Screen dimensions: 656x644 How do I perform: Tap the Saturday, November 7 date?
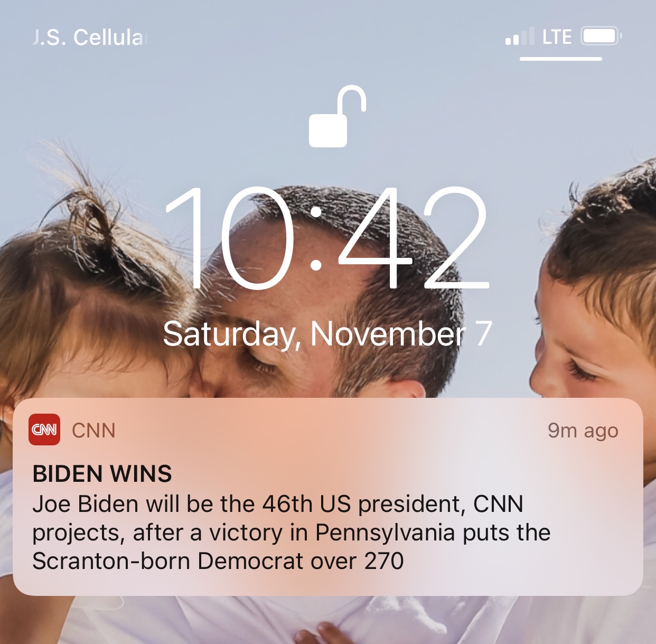[x=327, y=334]
